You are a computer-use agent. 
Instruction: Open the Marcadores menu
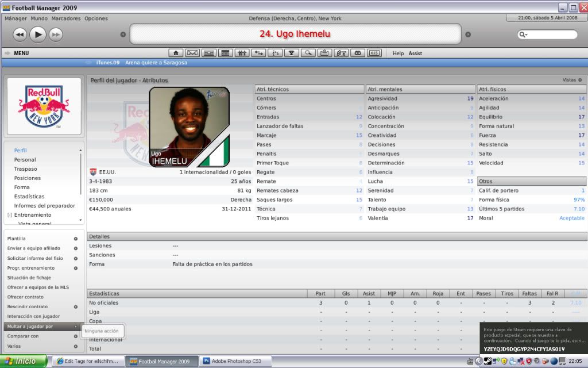coord(66,18)
